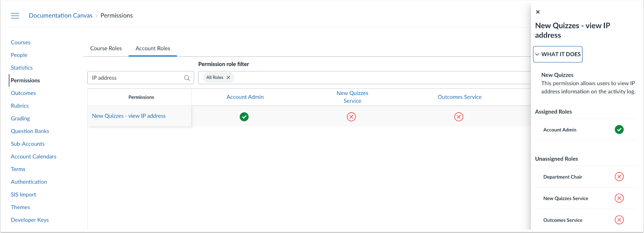
Task: Enable Department Chair in Unassigned Roles
Action: tap(619, 177)
